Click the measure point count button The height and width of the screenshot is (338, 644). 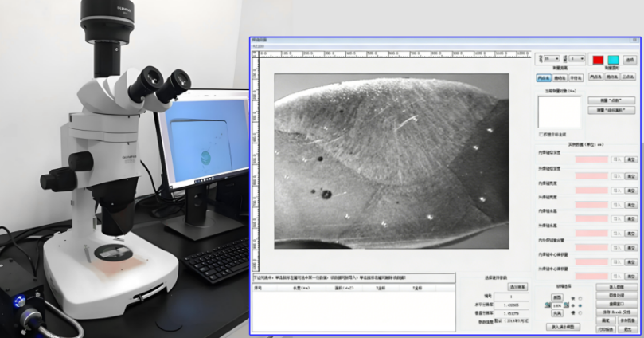click(x=611, y=100)
